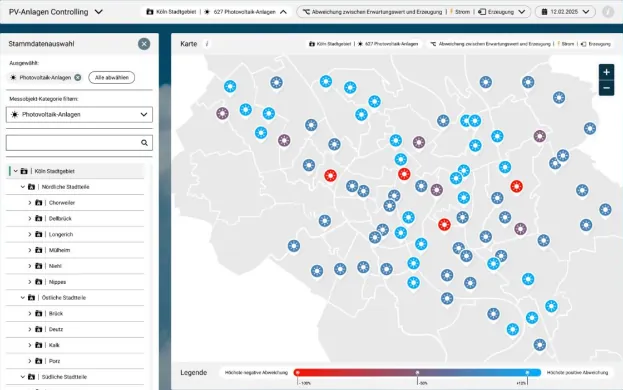The height and width of the screenshot is (390, 624).
Task: Collapse the Nördliche Stadtteile node
Action: click(x=23, y=187)
